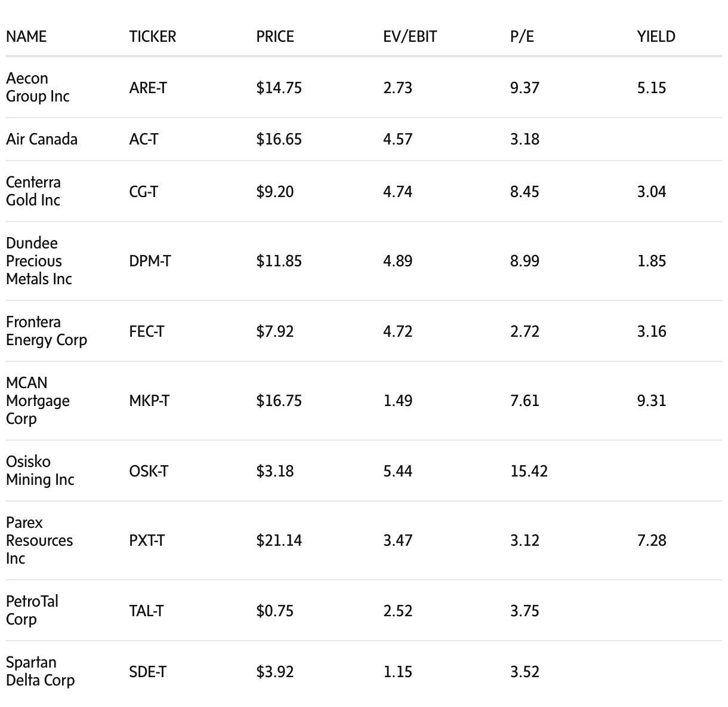This screenshot has width=728, height=707.
Task: Click the NAME column header
Action: [26, 36]
